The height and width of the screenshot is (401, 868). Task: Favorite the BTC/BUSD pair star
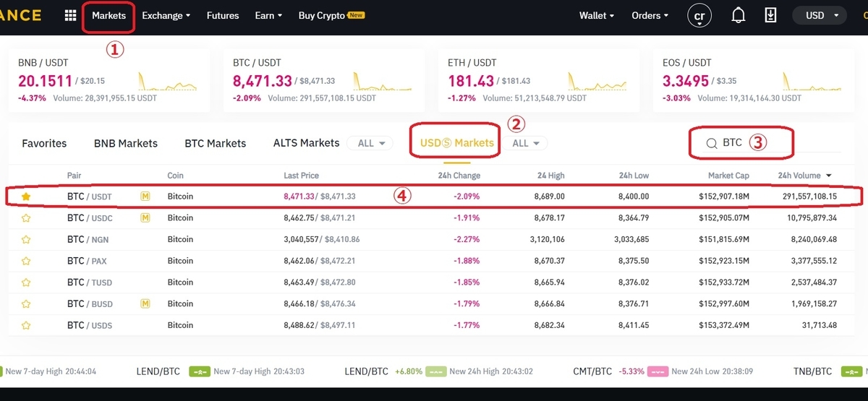[x=26, y=304]
